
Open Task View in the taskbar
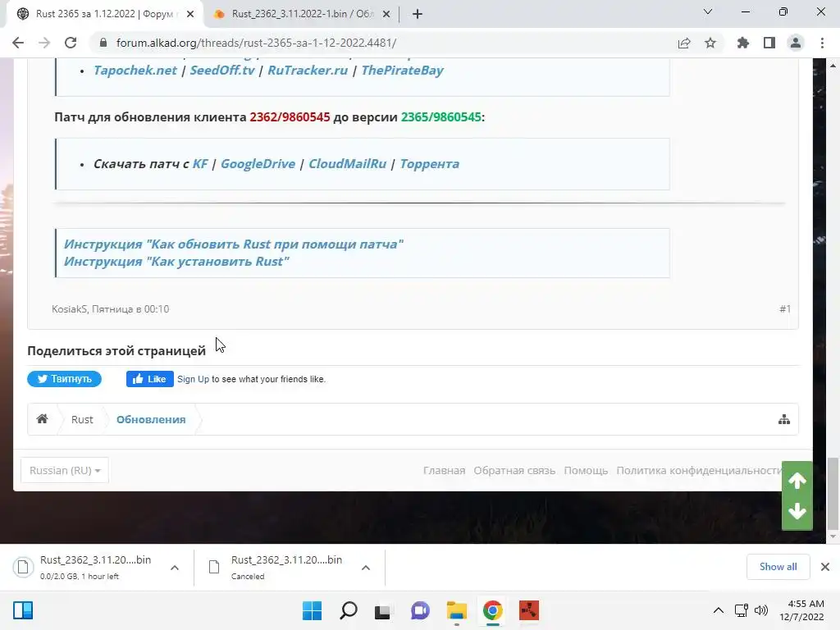382,610
